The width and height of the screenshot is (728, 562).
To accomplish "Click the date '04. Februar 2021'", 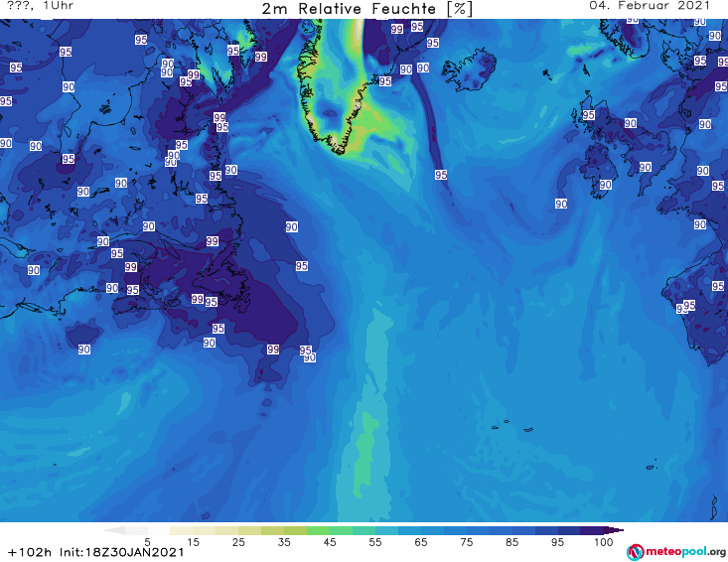I will click(x=650, y=6).
